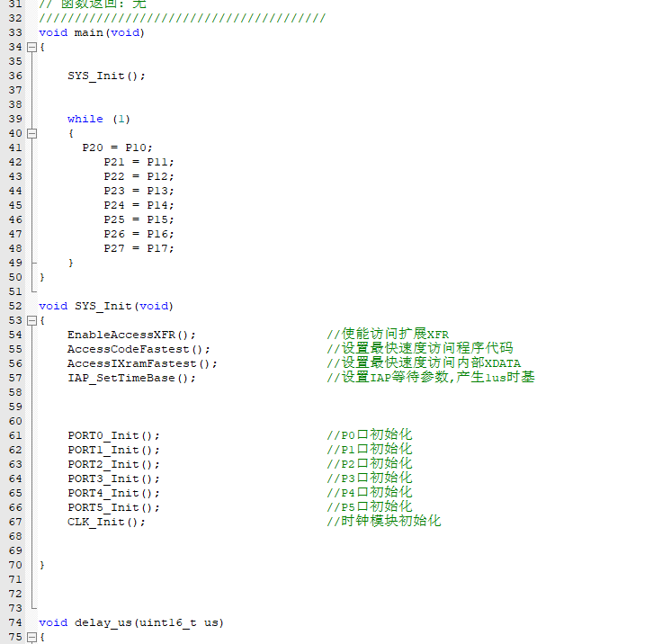Collapse the main function fold at line 34
The width and height of the screenshot is (653, 644).
(31, 47)
